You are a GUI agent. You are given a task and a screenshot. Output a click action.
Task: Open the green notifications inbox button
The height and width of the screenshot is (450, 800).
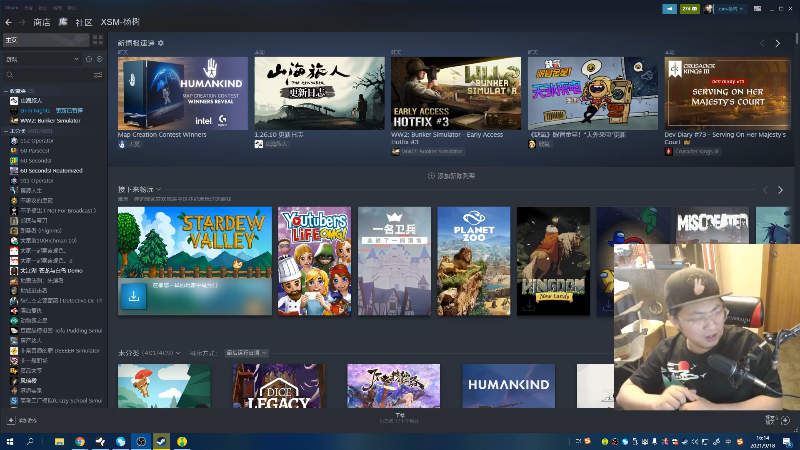pos(690,9)
